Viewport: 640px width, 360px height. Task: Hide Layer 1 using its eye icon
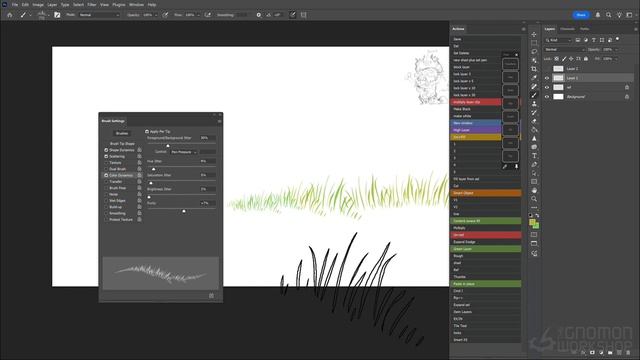pos(547,78)
